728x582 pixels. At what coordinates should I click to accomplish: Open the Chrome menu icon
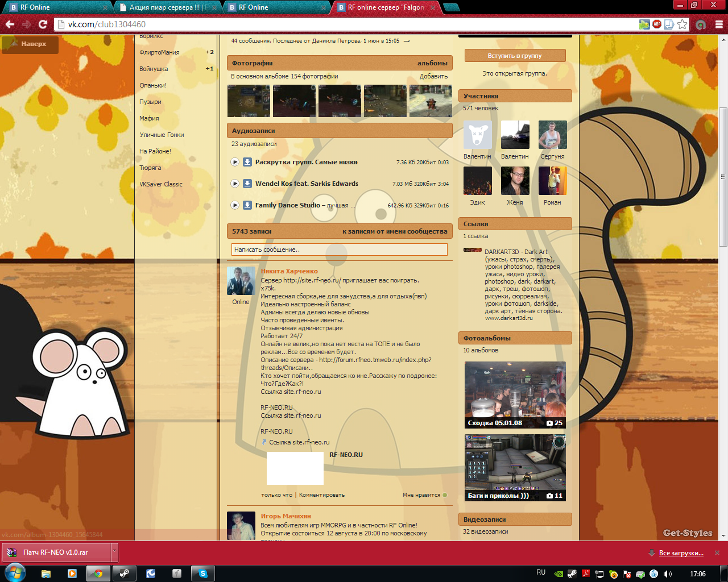(x=719, y=24)
